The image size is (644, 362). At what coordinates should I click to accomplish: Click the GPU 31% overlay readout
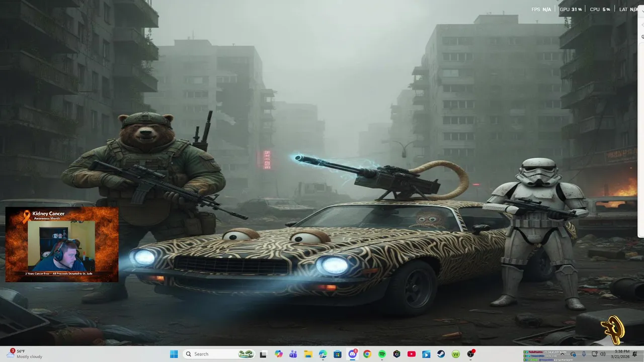click(571, 10)
